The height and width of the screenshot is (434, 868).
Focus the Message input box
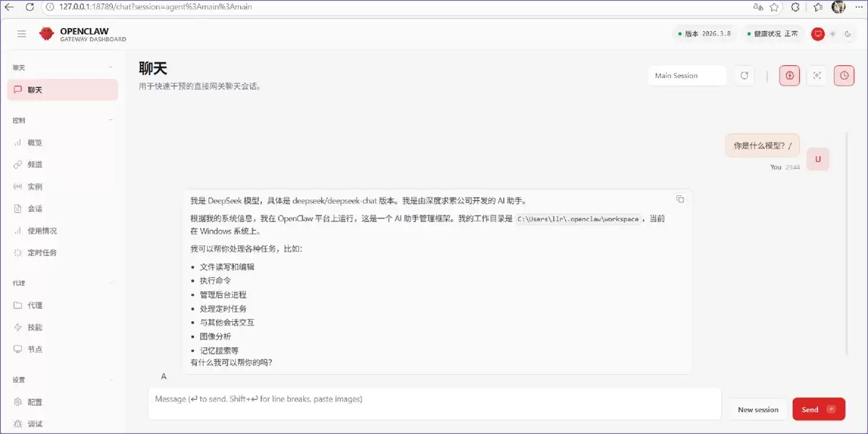click(x=435, y=404)
